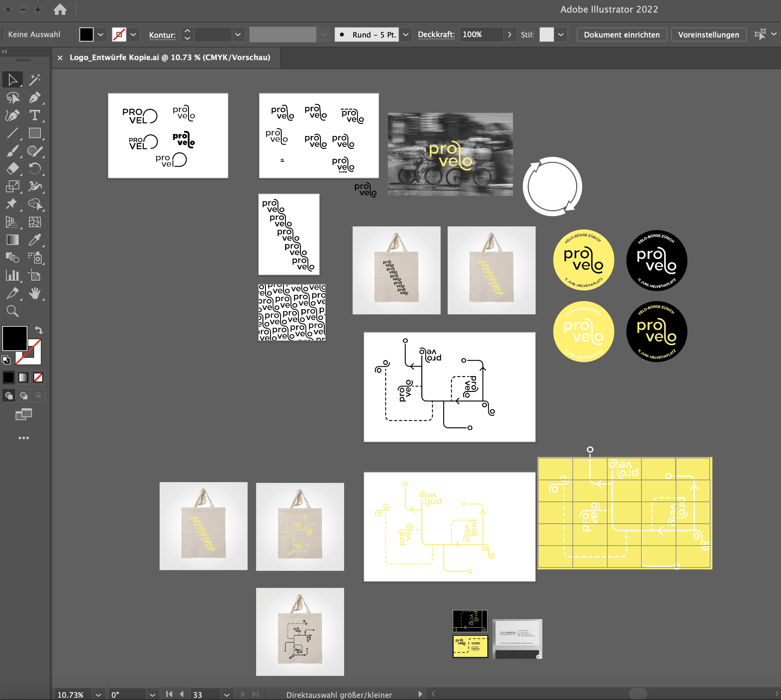Select the Blend tool
Viewport: 781px width, 700px height.
coord(12,258)
